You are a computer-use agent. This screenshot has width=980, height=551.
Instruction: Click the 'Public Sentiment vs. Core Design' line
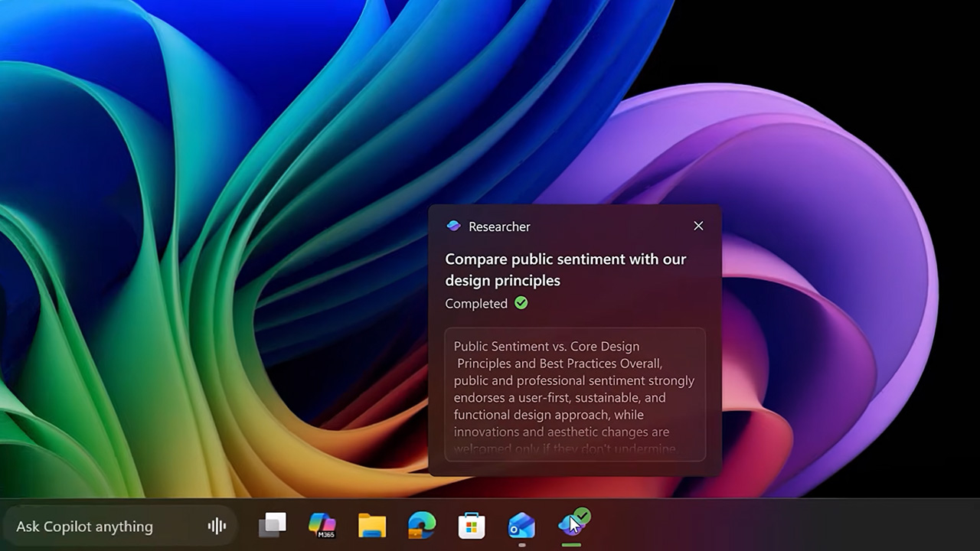point(546,347)
